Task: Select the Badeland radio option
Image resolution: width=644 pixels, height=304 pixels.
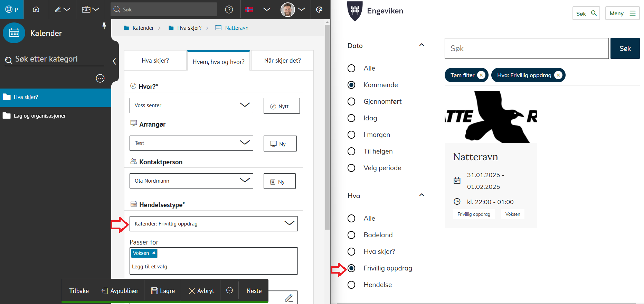Action: (351, 235)
